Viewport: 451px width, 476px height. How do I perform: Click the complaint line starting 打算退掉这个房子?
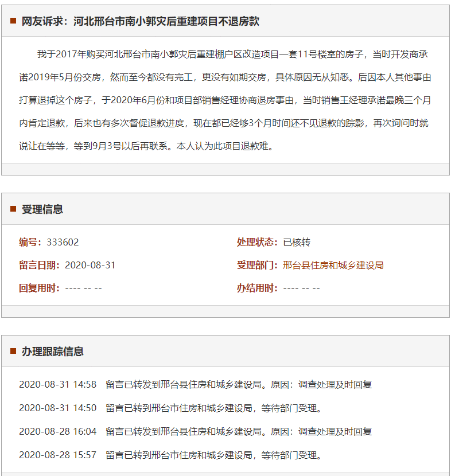point(225,100)
